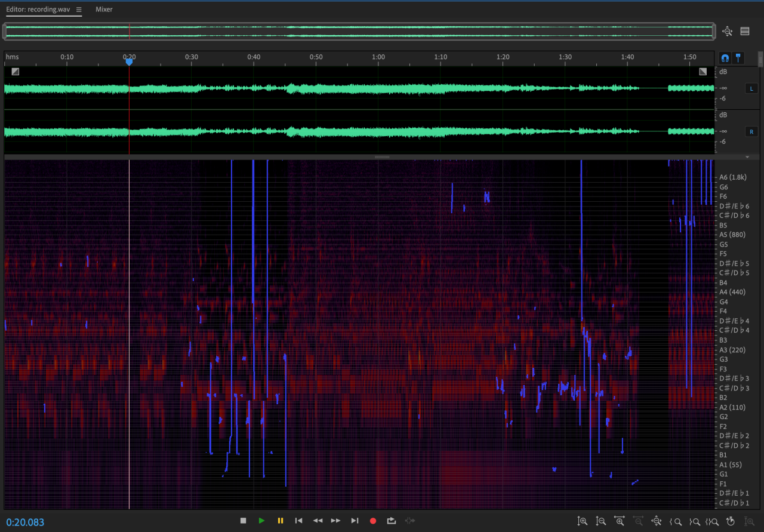Viewport: 764px width, 532px height.
Task: Click the blue playhead marker at 0:20
Action: coord(129,61)
